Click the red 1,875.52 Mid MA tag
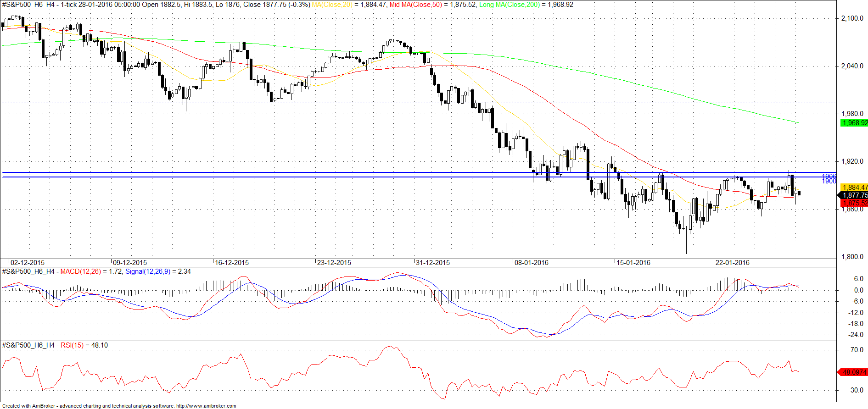Image resolution: width=868 pixels, height=409 pixels. click(x=854, y=203)
